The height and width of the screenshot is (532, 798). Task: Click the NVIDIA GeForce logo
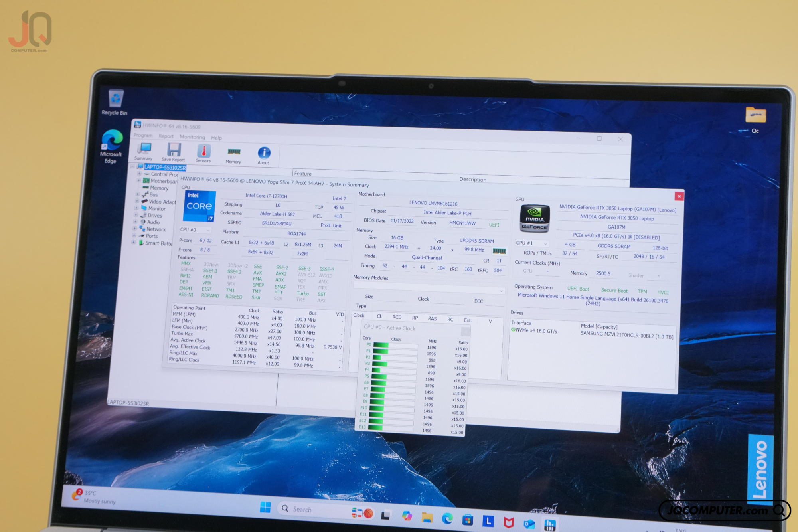pyautogui.click(x=535, y=219)
